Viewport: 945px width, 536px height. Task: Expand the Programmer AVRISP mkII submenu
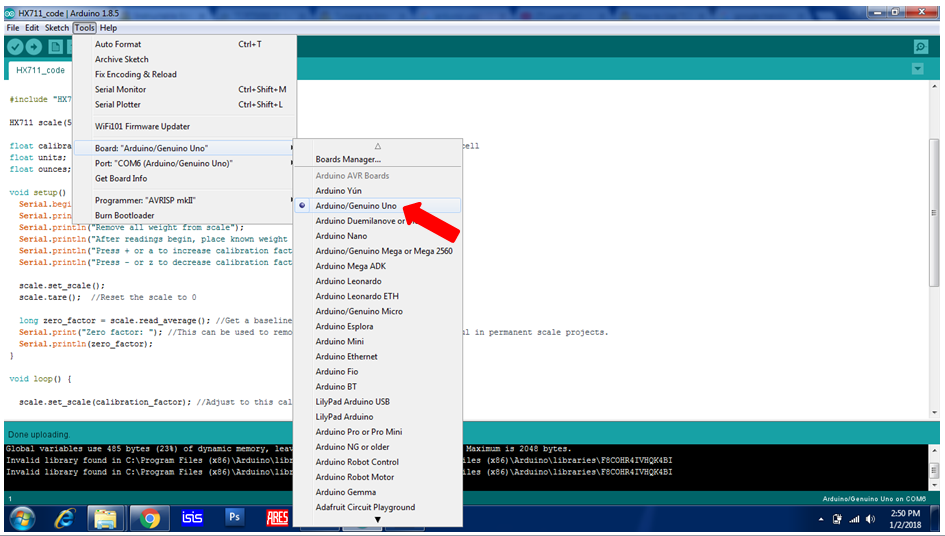[185, 200]
